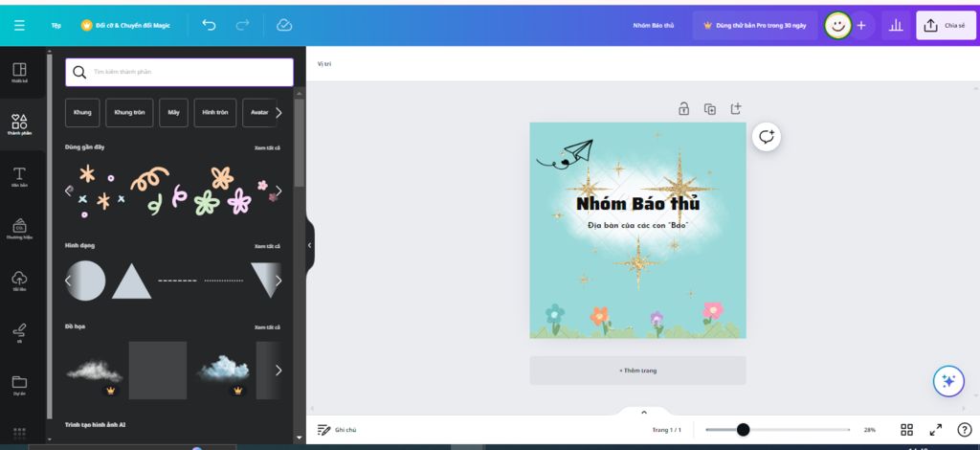See all in Dùng gần đây
This screenshot has height=450, width=980.
tap(267, 148)
